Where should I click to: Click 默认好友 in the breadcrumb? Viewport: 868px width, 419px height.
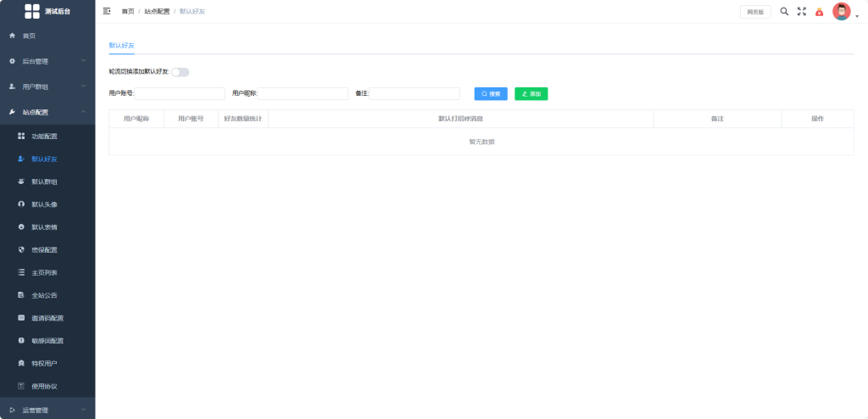tap(192, 11)
